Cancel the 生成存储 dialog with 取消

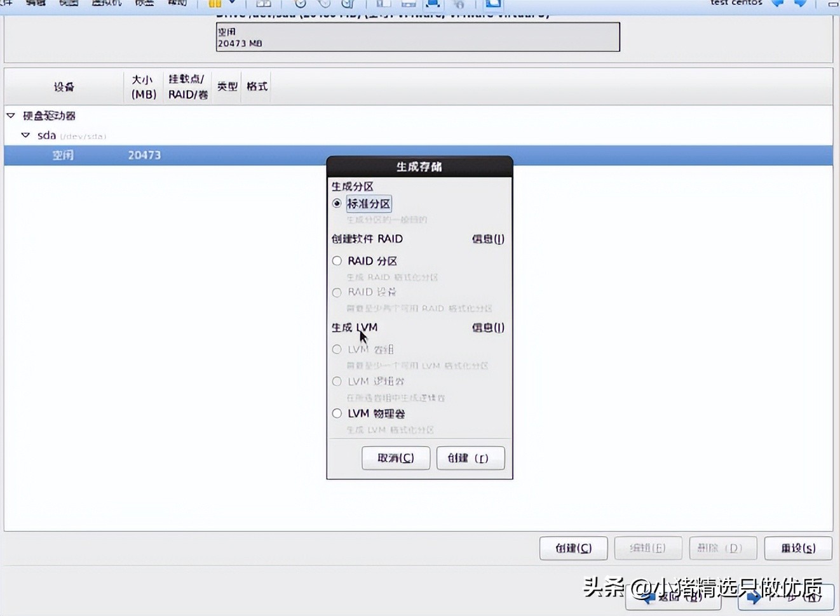[x=395, y=458]
